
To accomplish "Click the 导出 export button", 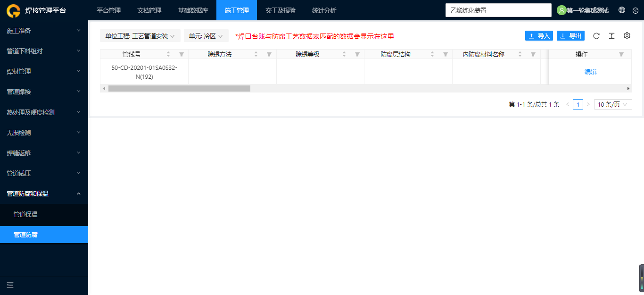I will click(x=570, y=36).
